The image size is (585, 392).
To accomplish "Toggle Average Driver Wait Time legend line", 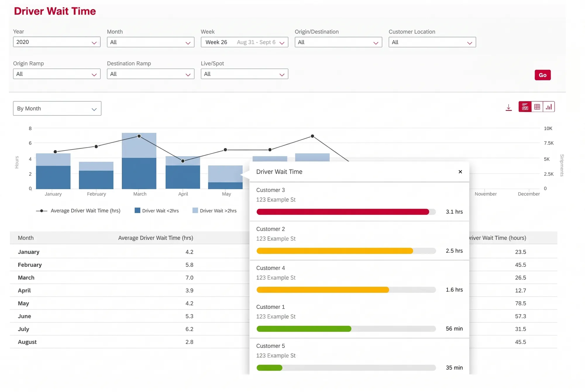I will [78, 211].
